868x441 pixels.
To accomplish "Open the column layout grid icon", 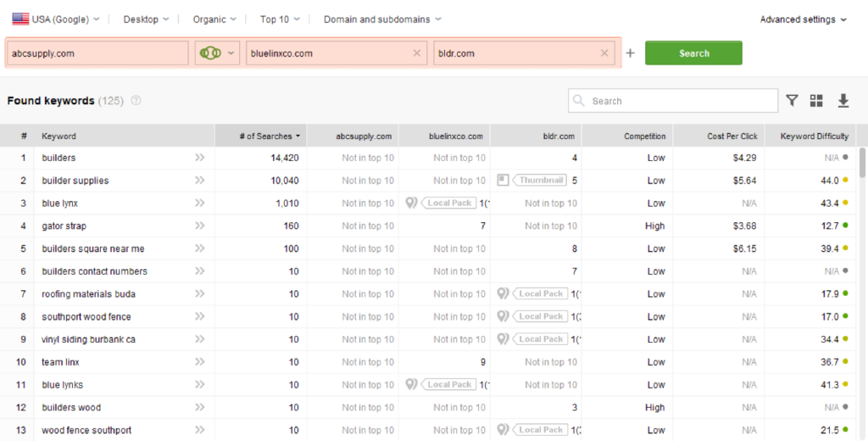I will pos(816,100).
